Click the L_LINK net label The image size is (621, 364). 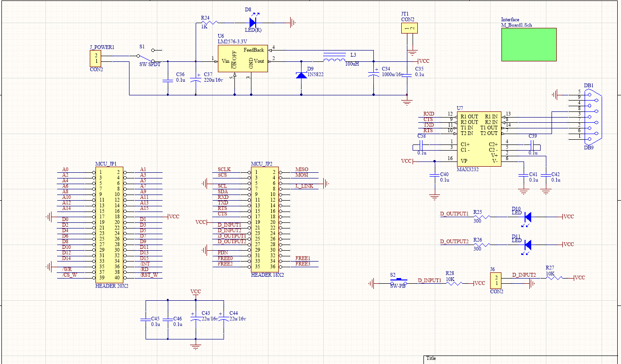click(304, 186)
